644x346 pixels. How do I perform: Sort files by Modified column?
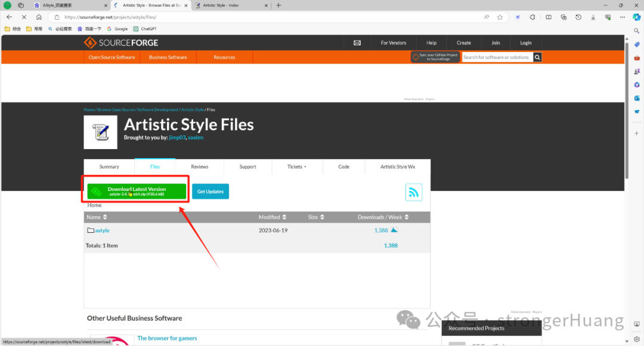(273, 217)
